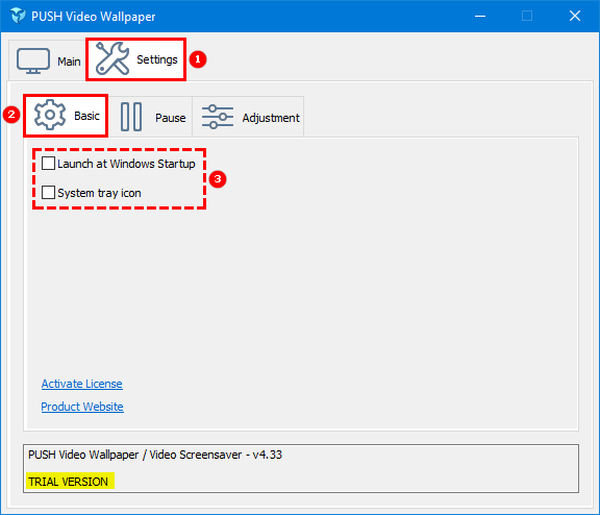Image resolution: width=600 pixels, height=515 pixels.
Task: Select the Basic sub-tab label
Action: point(87,116)
